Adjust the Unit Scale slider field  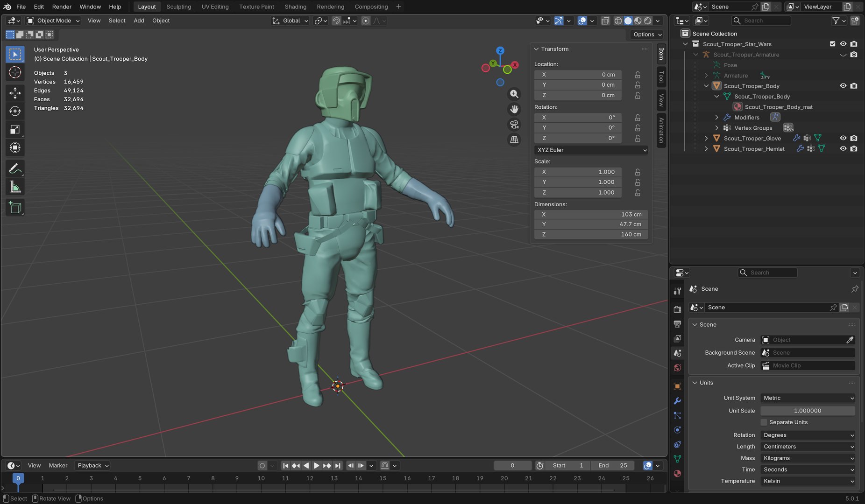[x=808, y=411]
